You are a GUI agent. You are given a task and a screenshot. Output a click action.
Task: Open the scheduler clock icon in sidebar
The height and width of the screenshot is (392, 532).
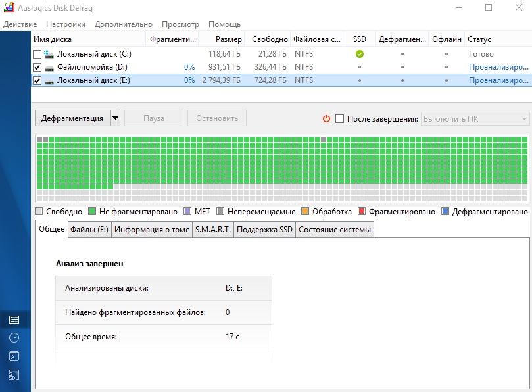click(x=14, y=338)
